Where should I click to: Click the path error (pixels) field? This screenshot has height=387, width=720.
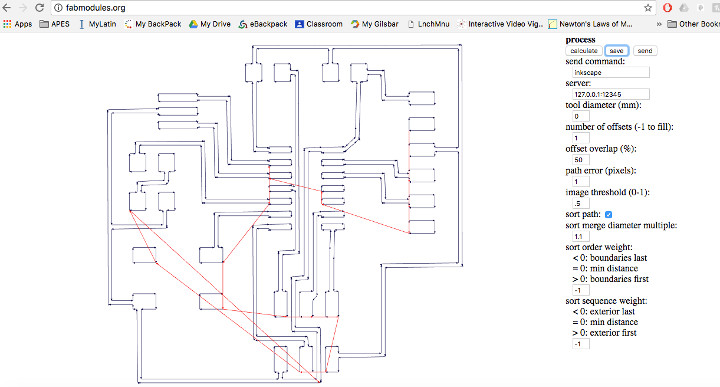pyautogui.click(x=581, y=181)
